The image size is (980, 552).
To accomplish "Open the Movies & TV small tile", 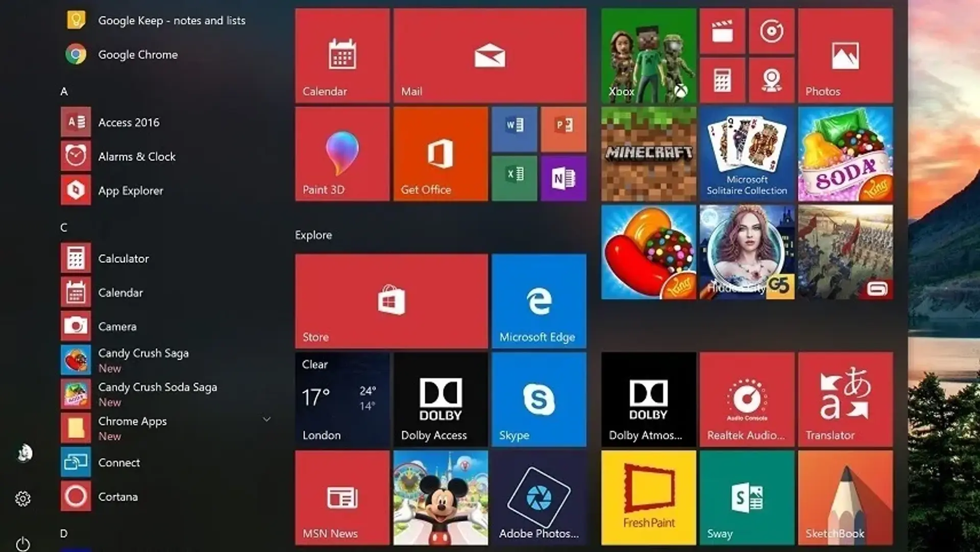I will [x=722, y=31].
